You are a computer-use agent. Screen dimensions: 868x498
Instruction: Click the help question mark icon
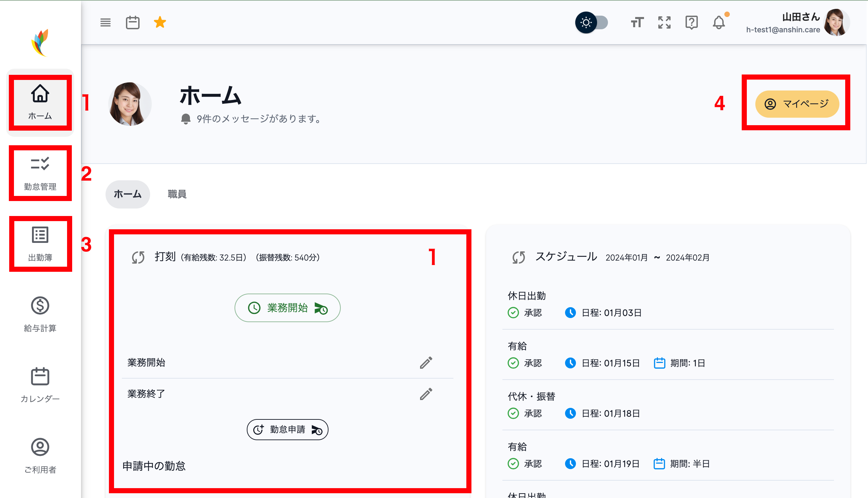692,22
